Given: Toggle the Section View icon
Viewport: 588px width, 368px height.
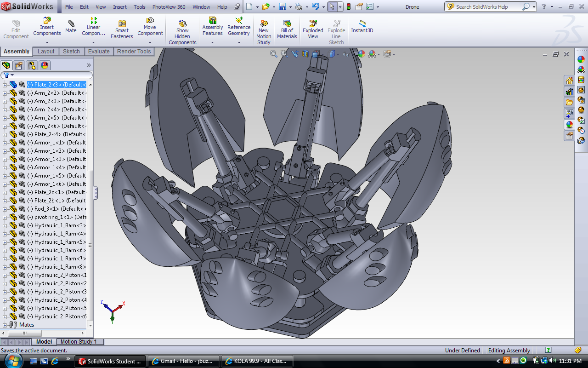Looking at the screenshot, I should tap(305, 54).
